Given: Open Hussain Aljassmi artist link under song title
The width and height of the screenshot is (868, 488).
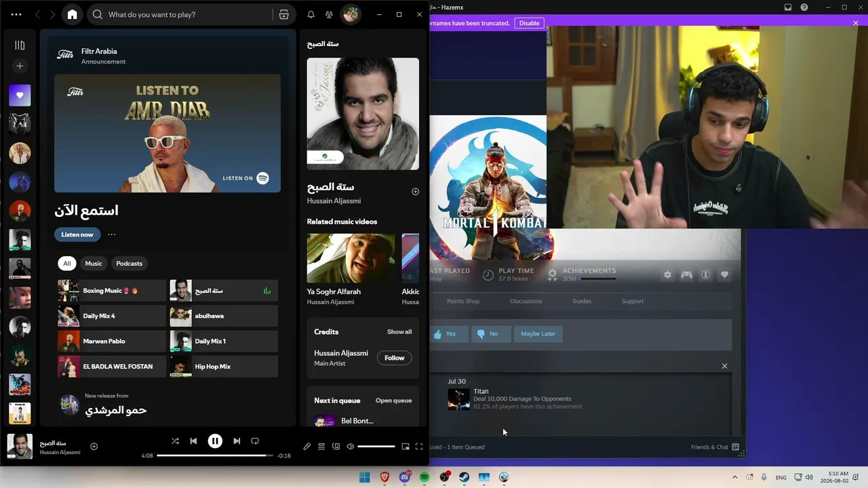Looking at the screenshot, I should [334, 201].
